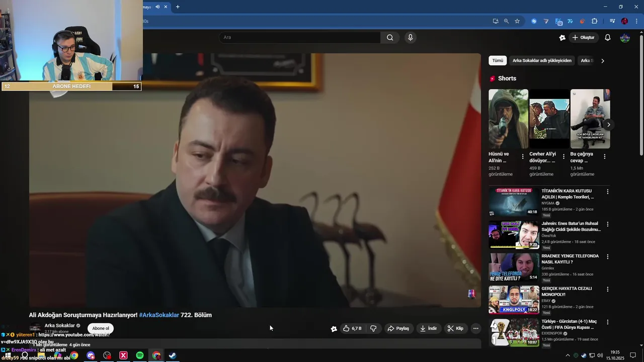The image size is (644, 362).
Task: Open options for TİTANİK'İN KARA KUTUSU video
Action: pos(607,192)
